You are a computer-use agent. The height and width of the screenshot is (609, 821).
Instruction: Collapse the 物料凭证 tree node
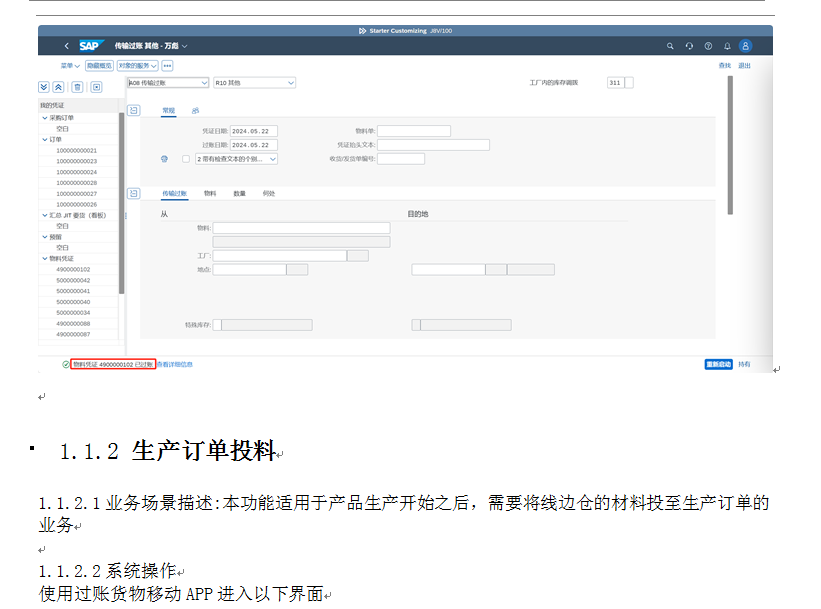point(45,258)
